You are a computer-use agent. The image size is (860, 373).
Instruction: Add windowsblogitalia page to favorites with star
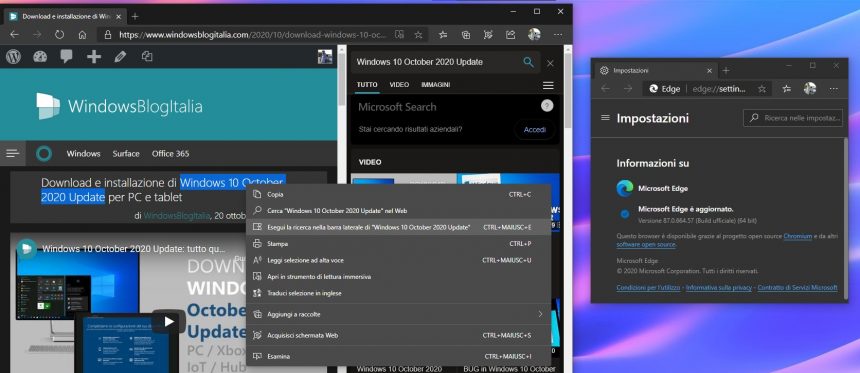click(418, 35)
